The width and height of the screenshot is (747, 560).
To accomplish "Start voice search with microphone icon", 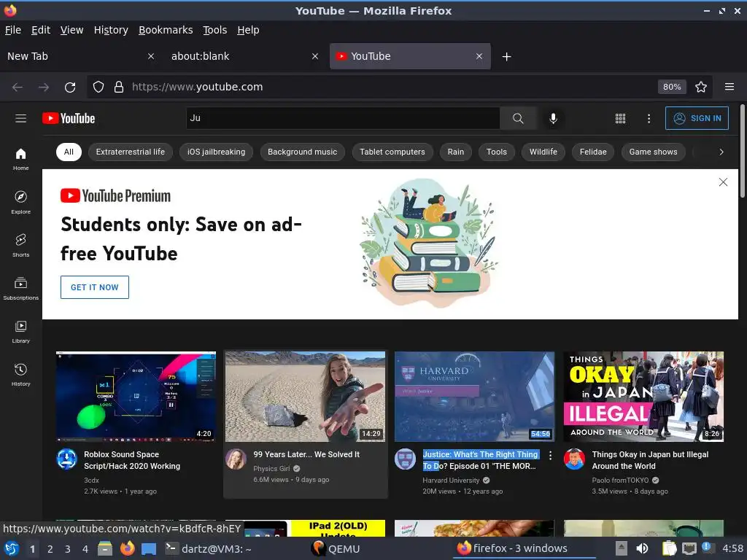I will pos(553,118).
